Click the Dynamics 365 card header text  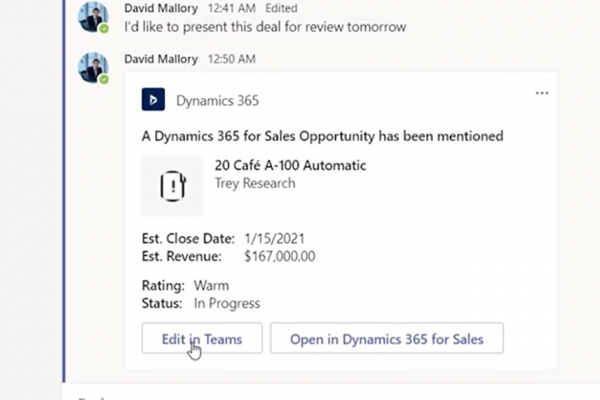tap(217, 101)
